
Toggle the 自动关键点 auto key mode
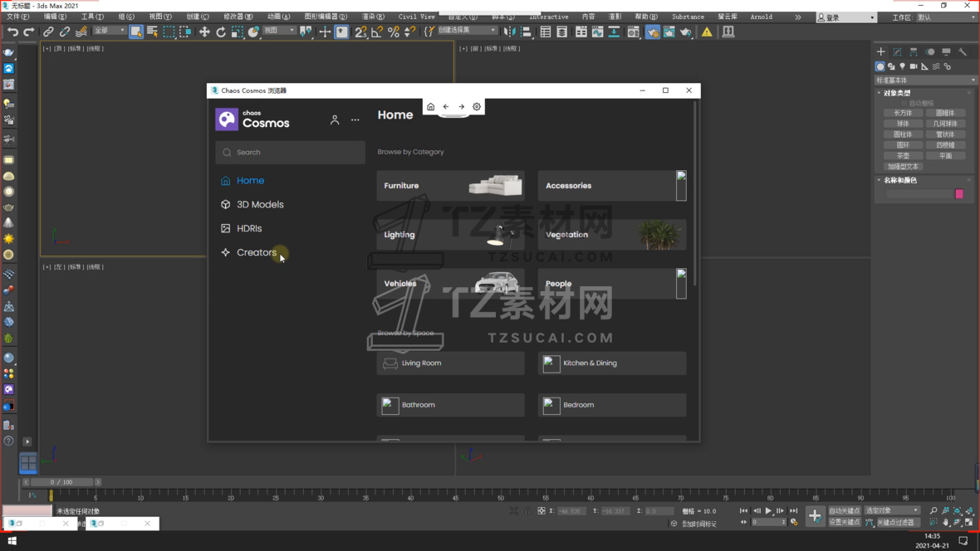[x=845, y=510]
